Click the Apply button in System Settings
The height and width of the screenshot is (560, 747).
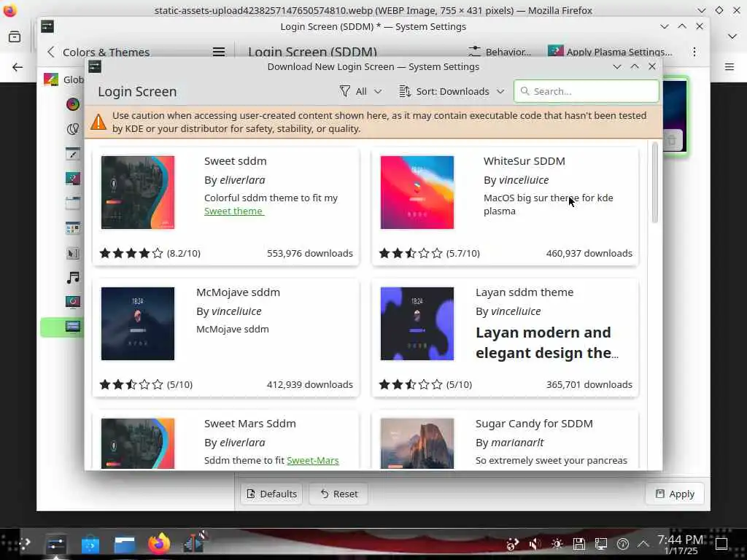[x=675, y=494]
